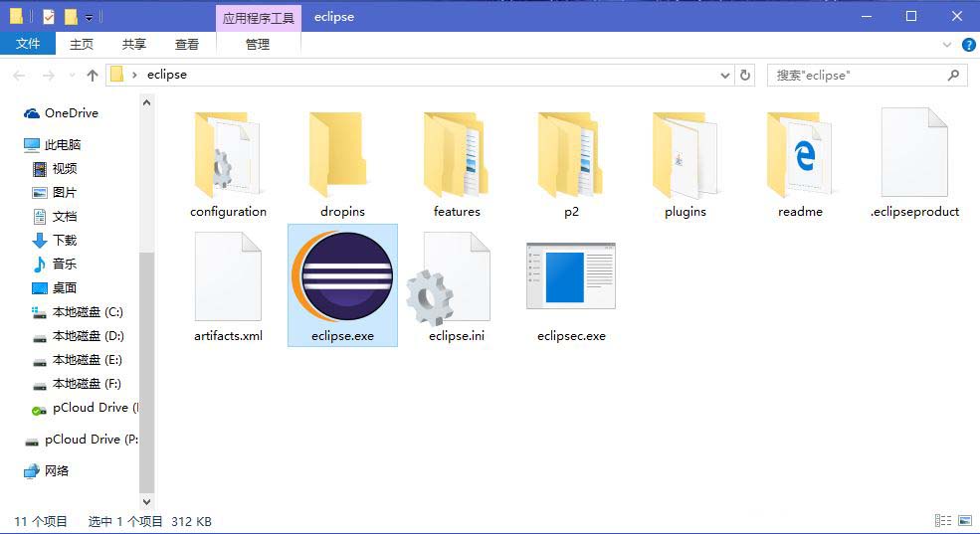Switch to the 查看 ribbon tab
The width and height of the screenshot is (980, 534).
tap(186, 45)
